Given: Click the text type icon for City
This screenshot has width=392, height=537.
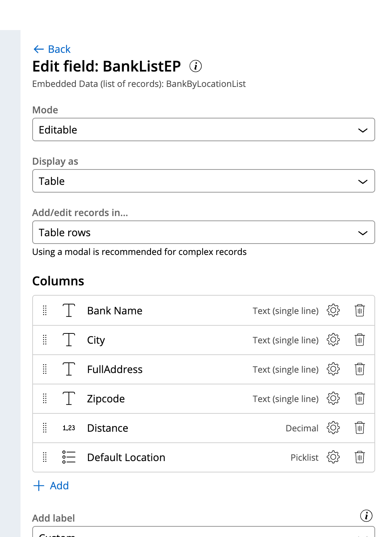Looking at the screenshot, I should point(69,340).
